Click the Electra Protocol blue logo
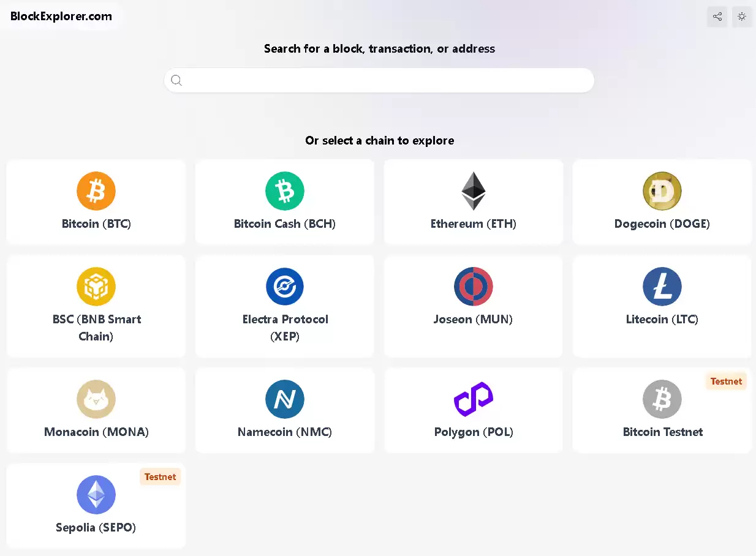The image size is (756, 556). (x=285, y=287)
